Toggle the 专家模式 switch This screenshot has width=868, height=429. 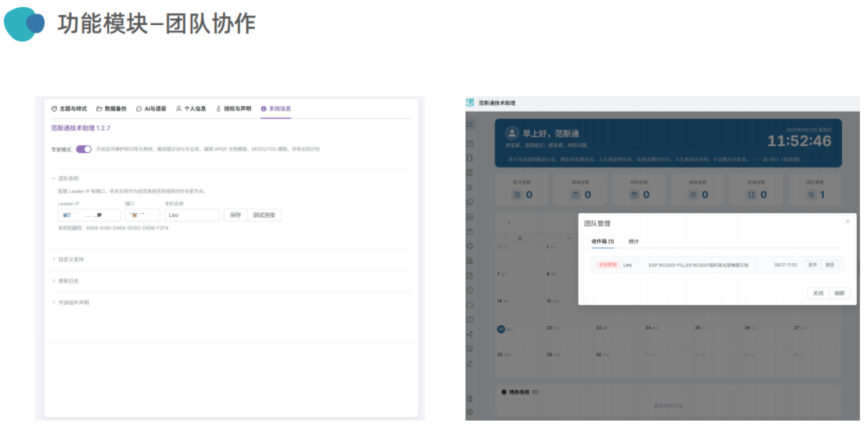click(84, 149)
